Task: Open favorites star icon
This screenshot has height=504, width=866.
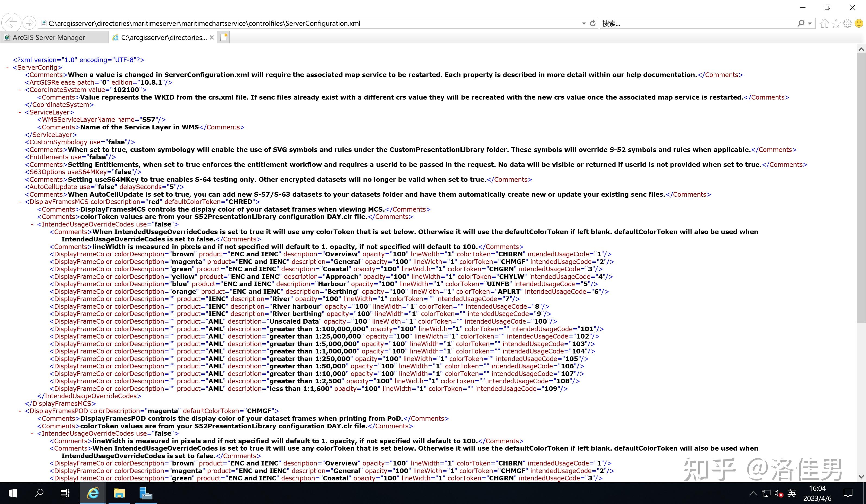Action: pyautogui.click(x=836, y=23)
